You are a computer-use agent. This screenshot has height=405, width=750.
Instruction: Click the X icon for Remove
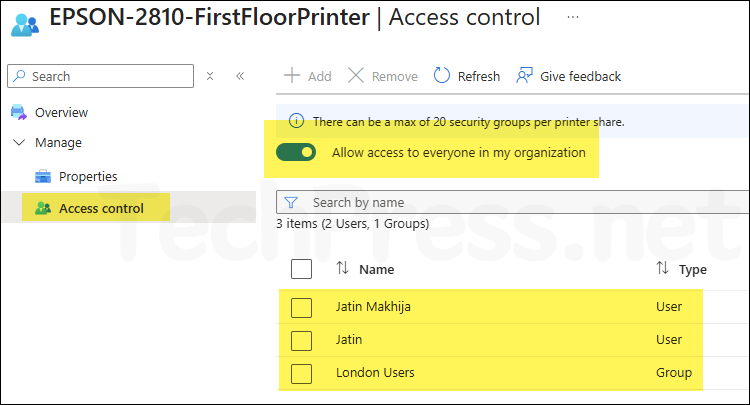355,76
